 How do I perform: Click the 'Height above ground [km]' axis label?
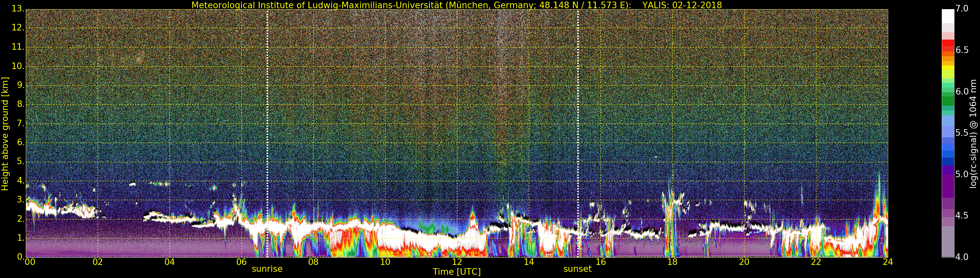(x=5, y=134)
